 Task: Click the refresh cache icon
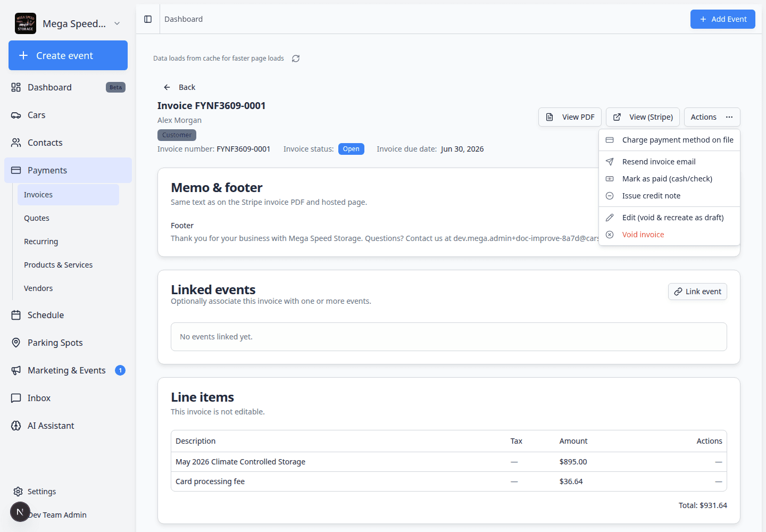click(296, 59)
